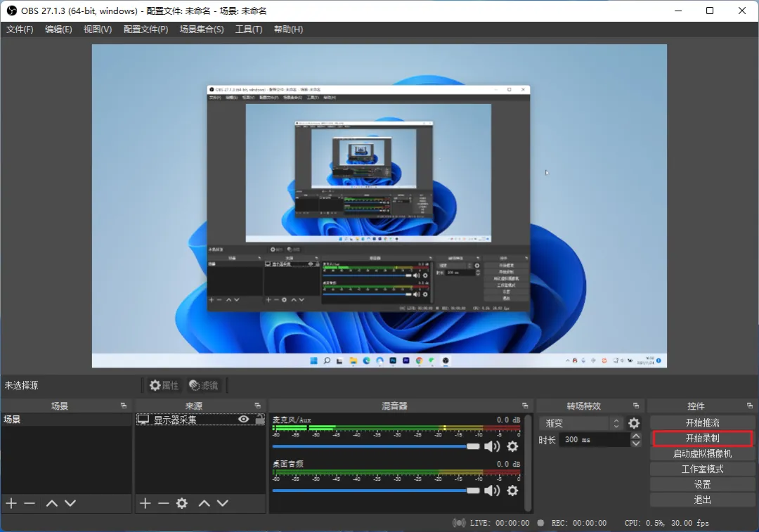Viewport: 759px width, 532px height.
Task: Move the source up with the up arrow
Action: pyautogui.click(x=205, y=503)
